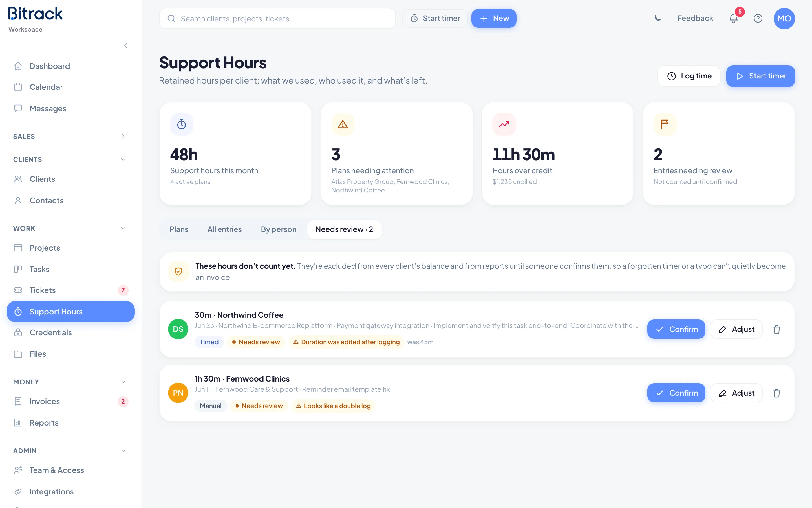Click the trend icon on Hours over credit card
The height and width of the screenshot is (508, 812).
click(504, 124)
